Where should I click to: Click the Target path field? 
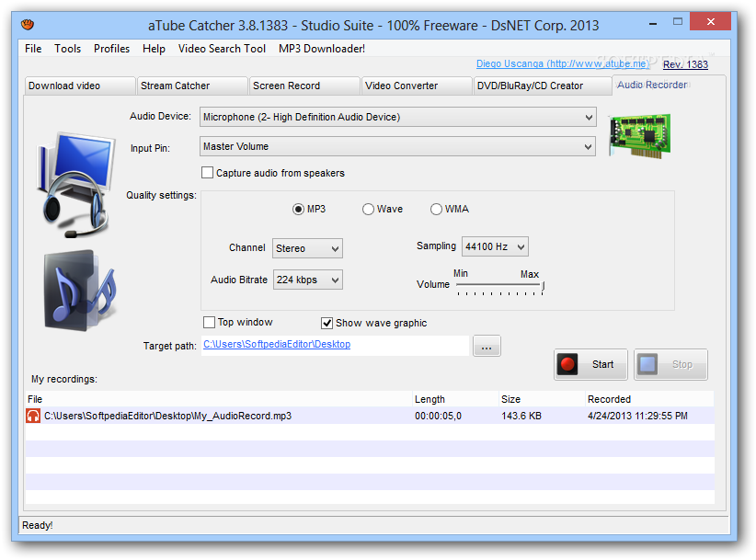[335, 346]
